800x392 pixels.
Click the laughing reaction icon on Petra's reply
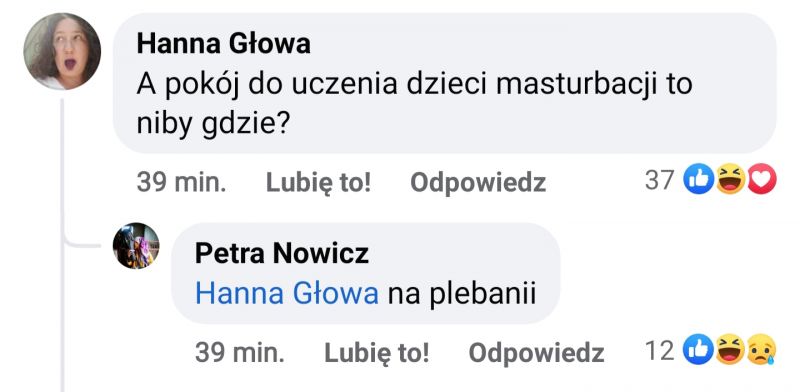pos(731,349)
